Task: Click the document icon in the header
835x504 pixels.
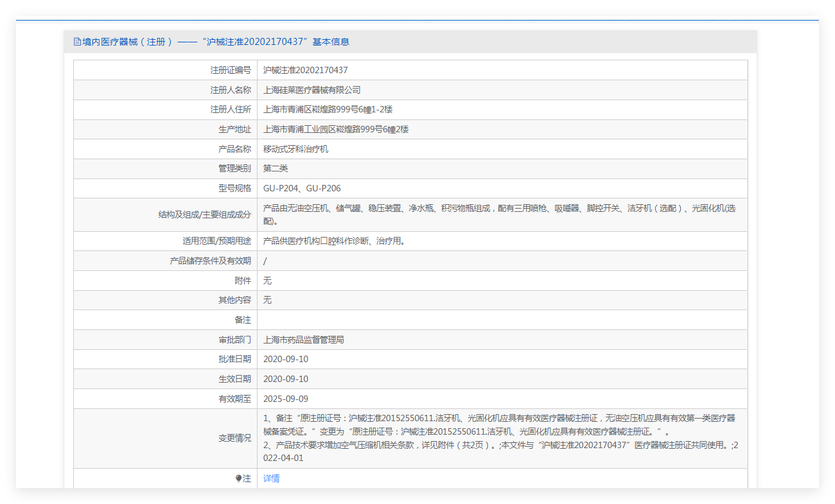Action: [77, 42]
